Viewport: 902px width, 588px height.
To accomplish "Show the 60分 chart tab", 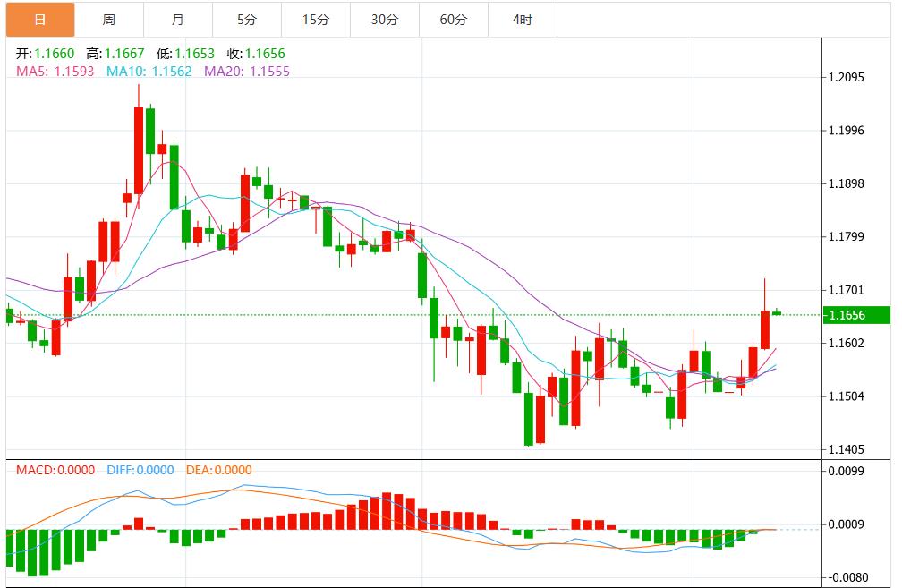I will point(453,19).
